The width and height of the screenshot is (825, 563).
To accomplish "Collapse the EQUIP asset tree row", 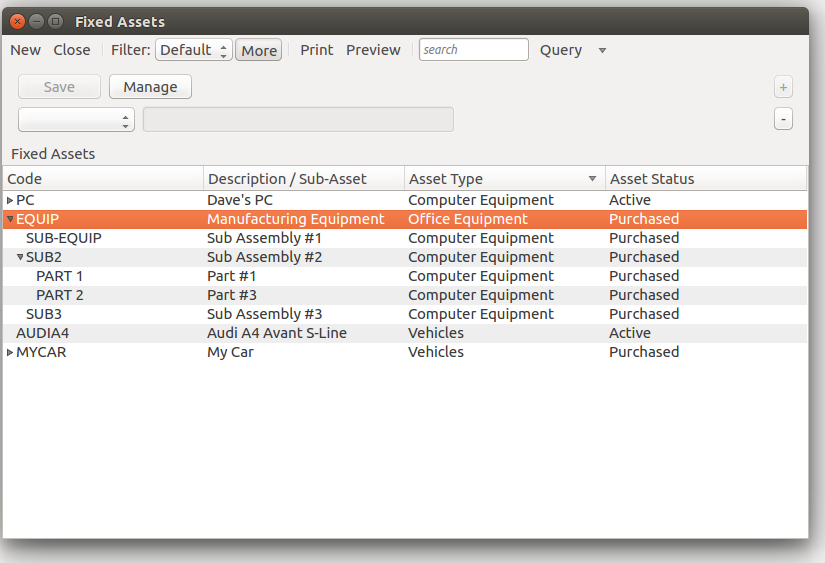I will pos(10,219).
